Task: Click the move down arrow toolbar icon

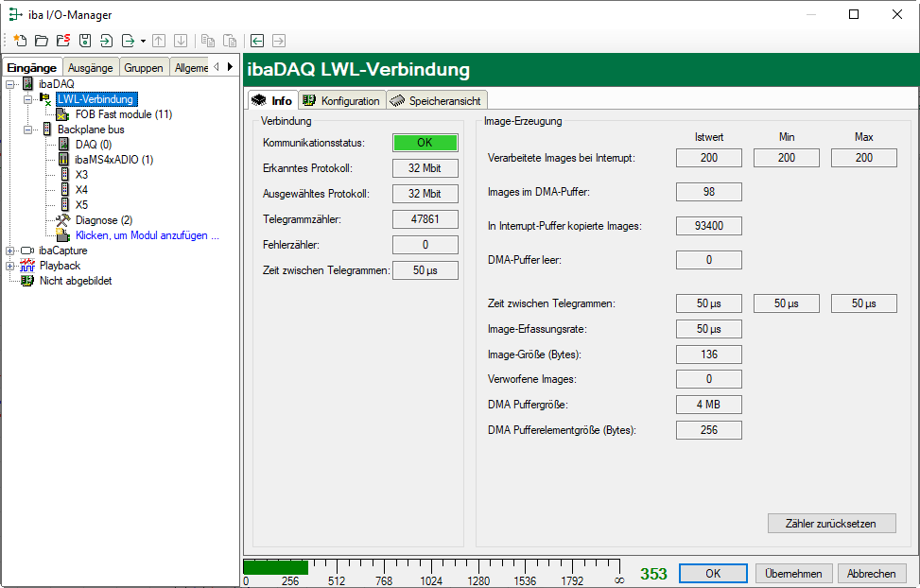Action: pyautogui.click(x=181, y=41)
